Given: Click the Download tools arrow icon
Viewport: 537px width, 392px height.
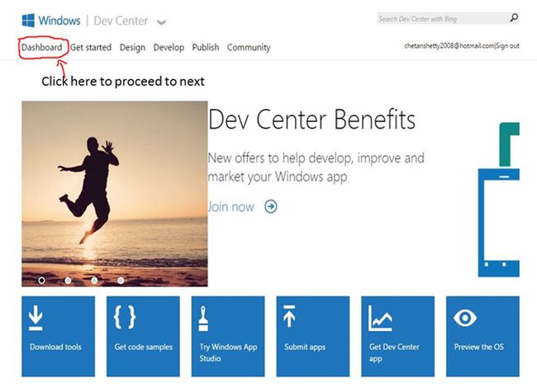Looking at the screenshot, I should [36, 318].
